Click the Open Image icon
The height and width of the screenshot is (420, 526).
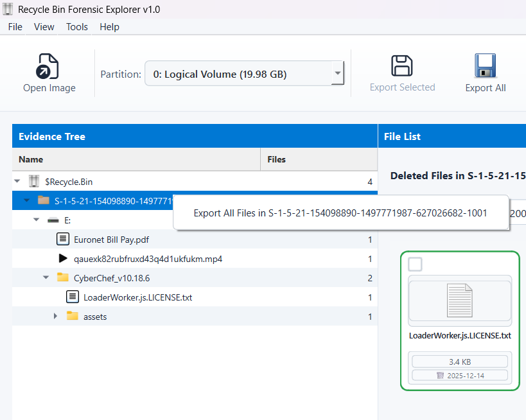(x=48, y=66)
